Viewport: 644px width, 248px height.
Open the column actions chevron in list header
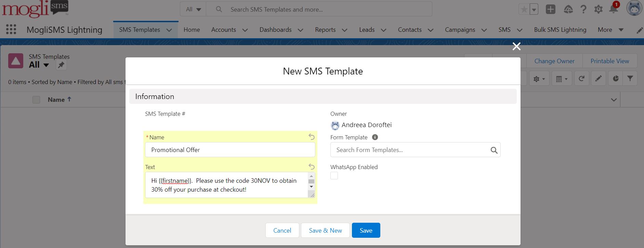pos(614,100)
